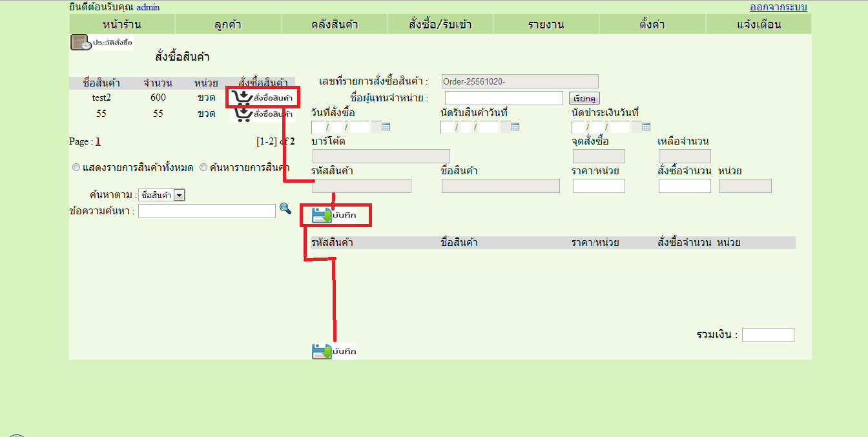Click the day box of นัดชำระเงินวันที่

tap(578, 127)
